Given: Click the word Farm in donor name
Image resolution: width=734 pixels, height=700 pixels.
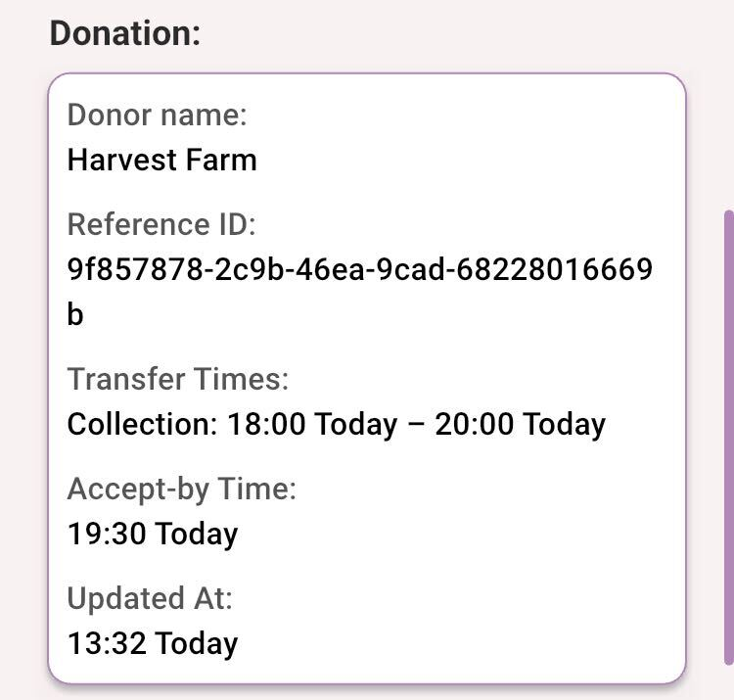Looking at the screenshot, I should (223, 159).
